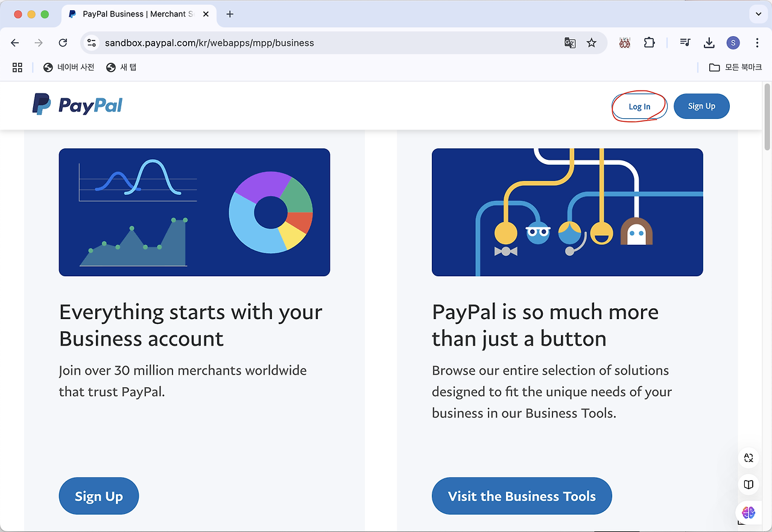Reload the page with the refresh icon
This screenshot has height=532, width=772.
coord(63,43)
